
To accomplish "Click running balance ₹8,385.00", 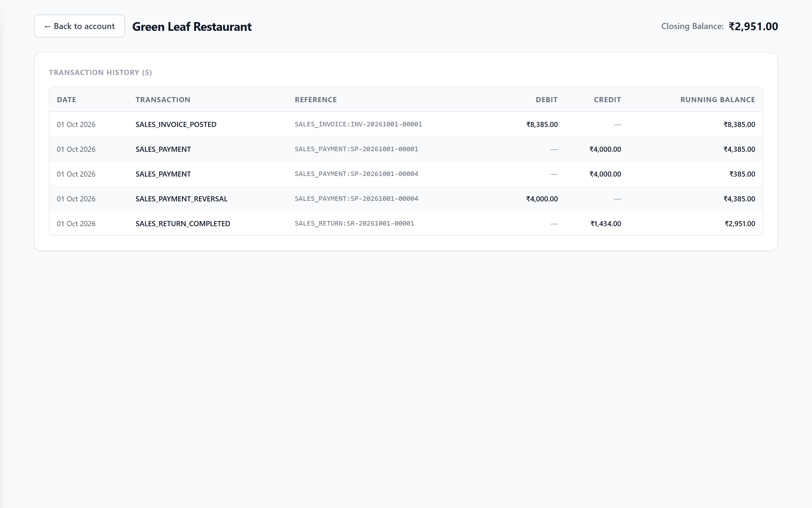I will point(739,125).
